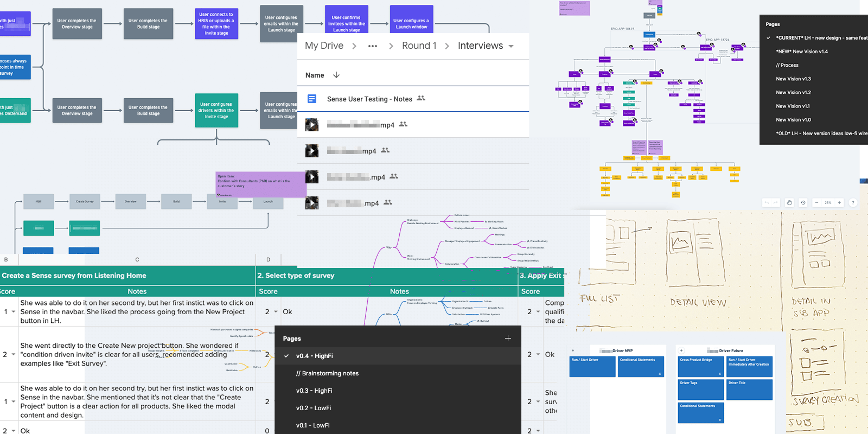Image resolution: width=868 pixels, height=434 pixels.
Task: Open version history with the clock icon
Action: 803,202
